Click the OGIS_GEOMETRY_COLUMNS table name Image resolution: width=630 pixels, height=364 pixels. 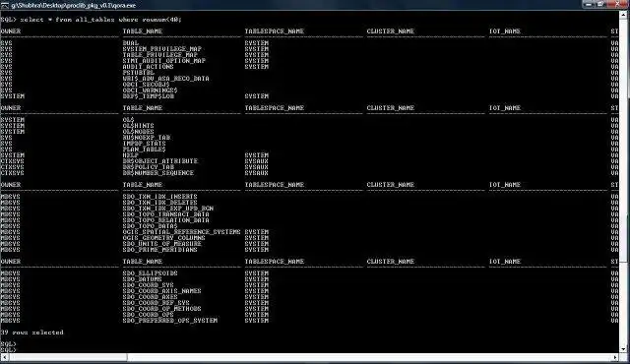click(164, 238)
